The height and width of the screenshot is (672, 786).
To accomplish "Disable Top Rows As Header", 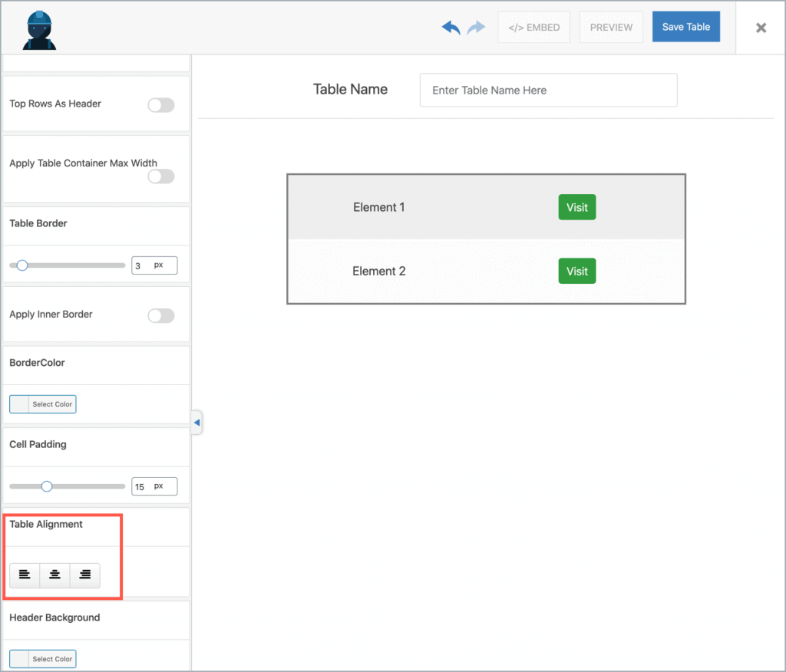I will click(160, 105).
